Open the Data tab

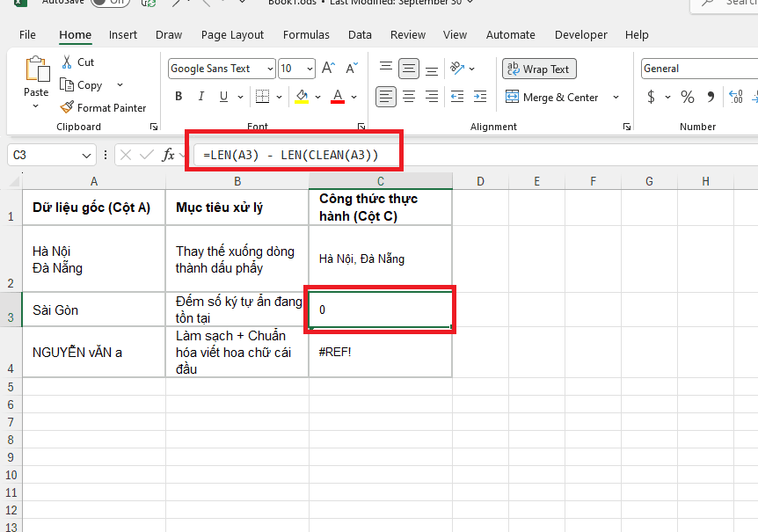360,35
